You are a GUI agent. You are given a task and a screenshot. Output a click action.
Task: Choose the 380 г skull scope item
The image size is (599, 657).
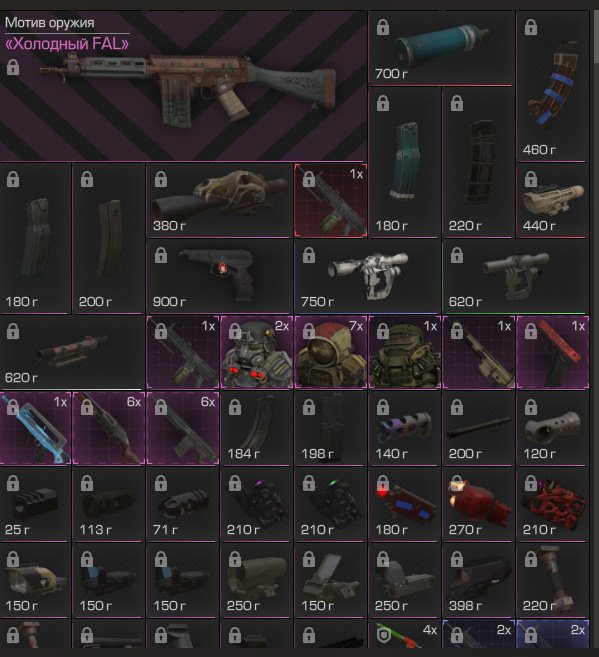[219, 200]
